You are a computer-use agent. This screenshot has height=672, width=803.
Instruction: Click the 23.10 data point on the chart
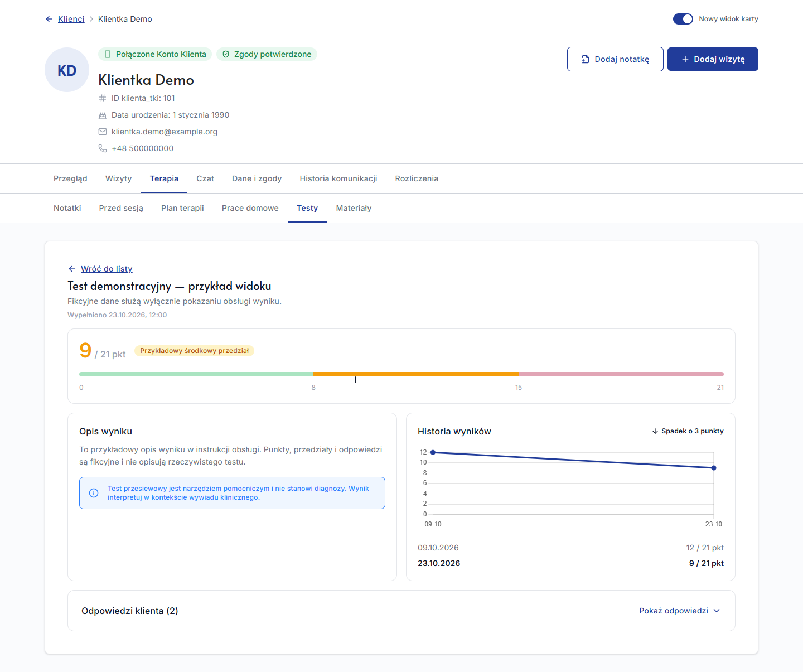click(714, 468)
